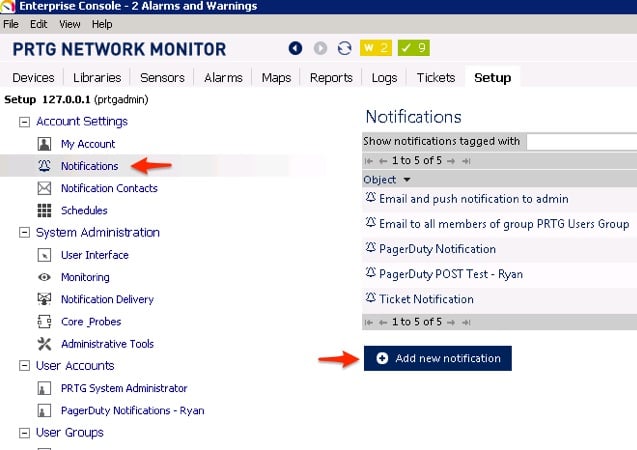Click the refresh icon in header
637x450 pixels.
pyautogui.click(x=345, y=48)
